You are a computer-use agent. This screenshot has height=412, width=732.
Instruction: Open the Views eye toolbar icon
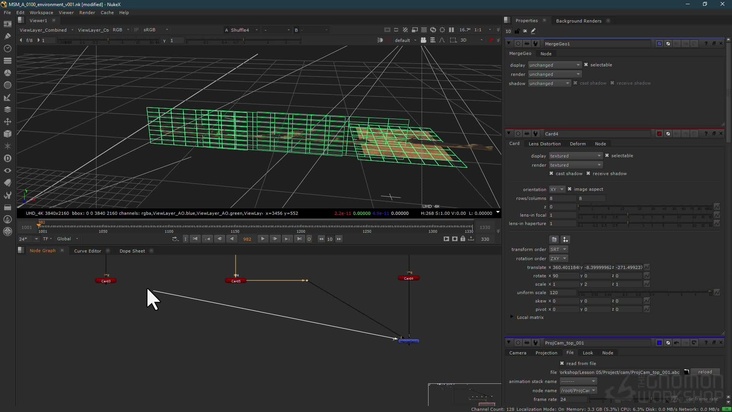7,171
